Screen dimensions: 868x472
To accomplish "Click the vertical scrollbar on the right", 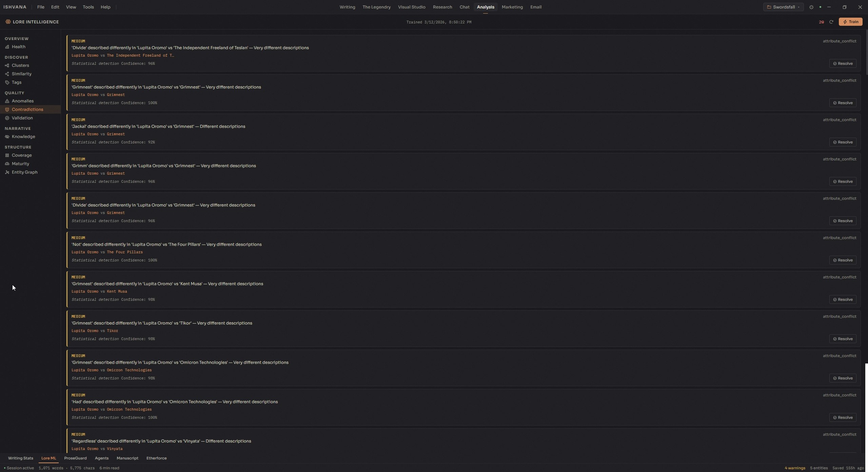I will pos(866,53).
